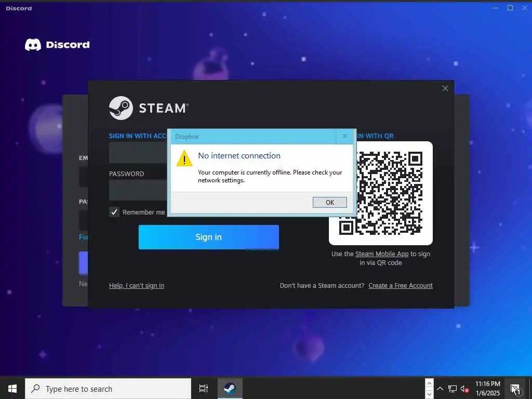This screenshot has height=399, width=532.
Task: Maximize the Discord window
Action: click(x=510, y=8)
